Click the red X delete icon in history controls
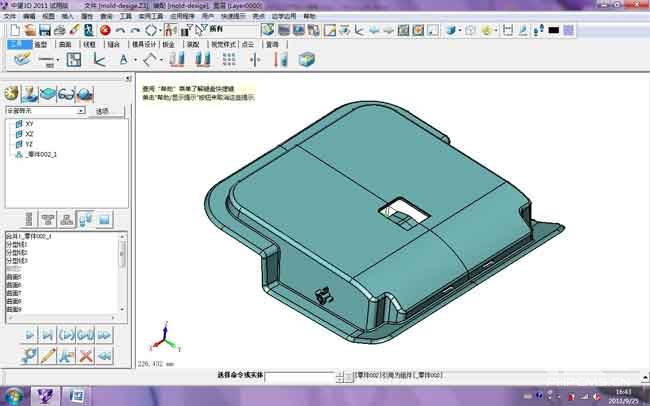650x406 pixels. [x=86, y=355]
